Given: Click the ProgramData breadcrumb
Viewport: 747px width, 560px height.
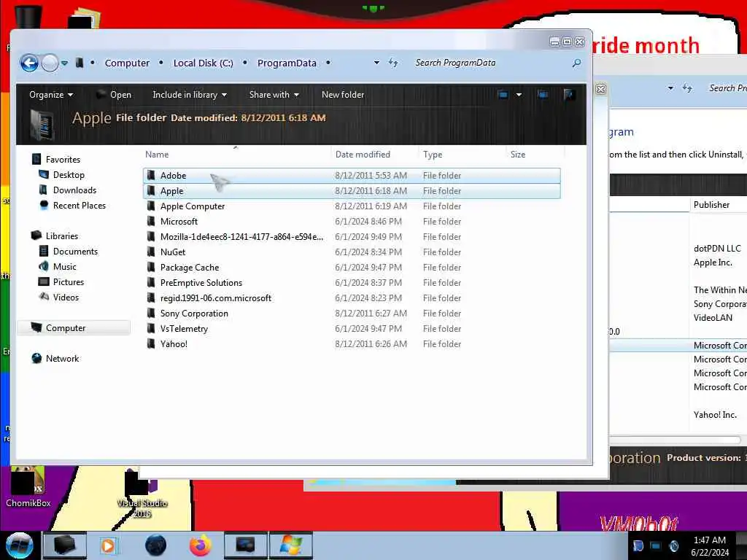Looking at the screenshot, I should pos(287,63).
